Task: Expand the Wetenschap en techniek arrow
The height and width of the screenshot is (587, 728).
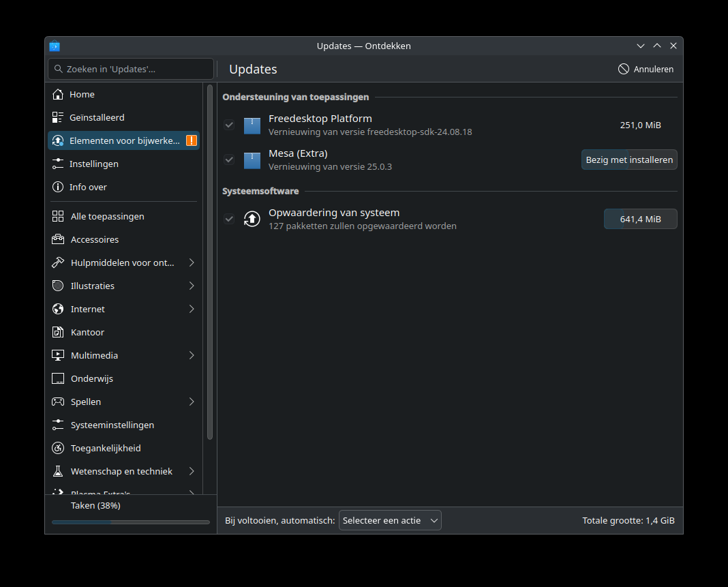Action: 192,472
